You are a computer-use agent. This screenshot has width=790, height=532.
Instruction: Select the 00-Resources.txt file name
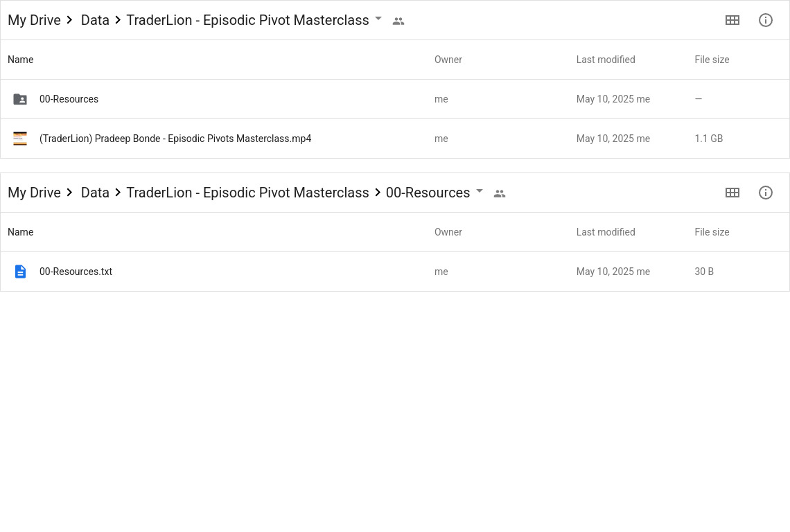[76, 272]
